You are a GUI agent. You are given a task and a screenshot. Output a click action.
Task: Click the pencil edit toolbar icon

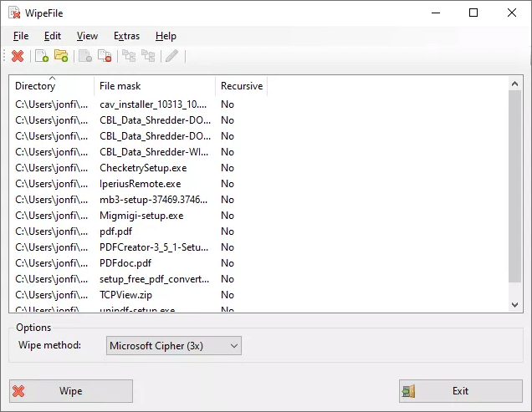pos(172,56)
